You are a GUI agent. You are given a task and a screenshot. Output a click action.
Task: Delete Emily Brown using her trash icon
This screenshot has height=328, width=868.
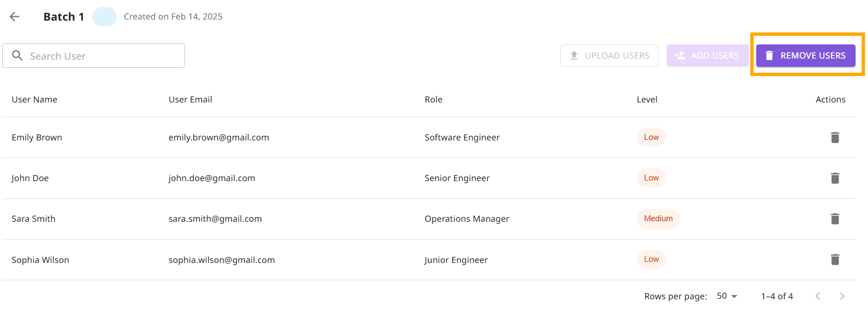(x=835, y=138)
